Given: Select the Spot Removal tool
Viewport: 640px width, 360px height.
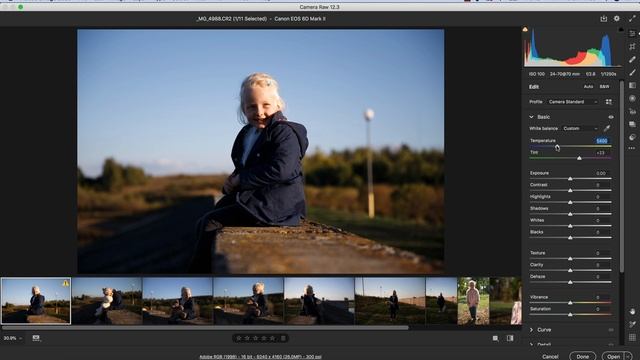Looking at the screenshot, I should [x=632, y=60].
